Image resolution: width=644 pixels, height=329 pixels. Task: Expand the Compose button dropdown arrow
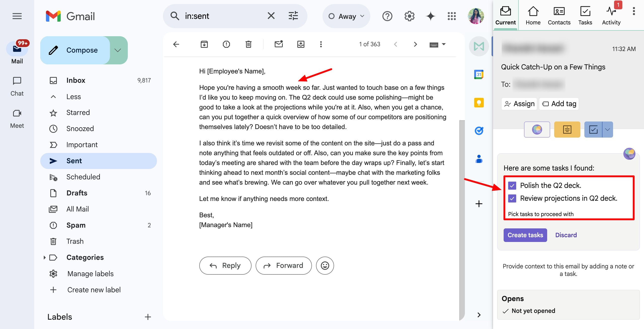[118, 50]
